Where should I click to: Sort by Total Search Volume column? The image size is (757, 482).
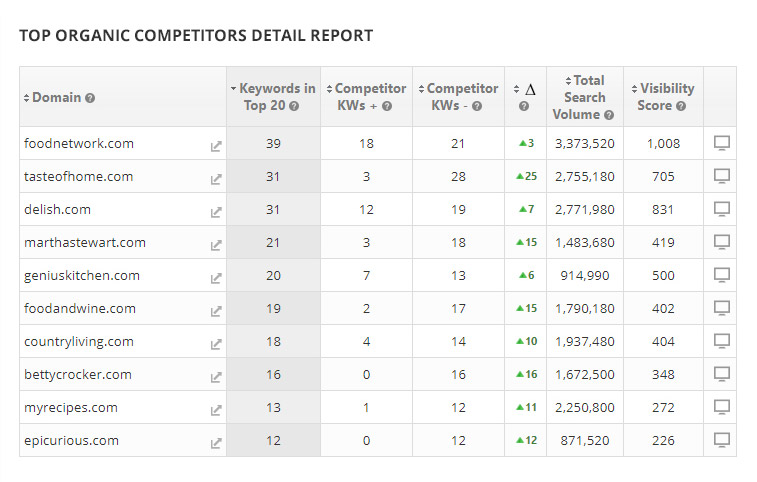[x=584, y=97]
